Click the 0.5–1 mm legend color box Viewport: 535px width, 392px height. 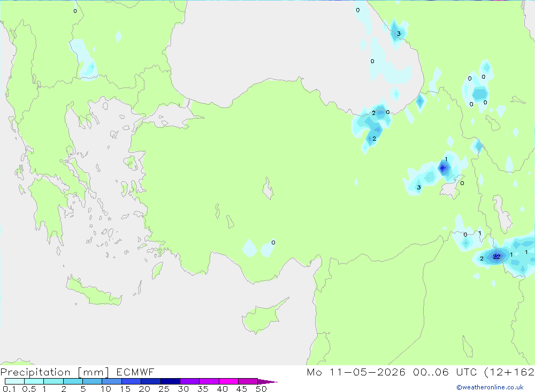[34, 381]
